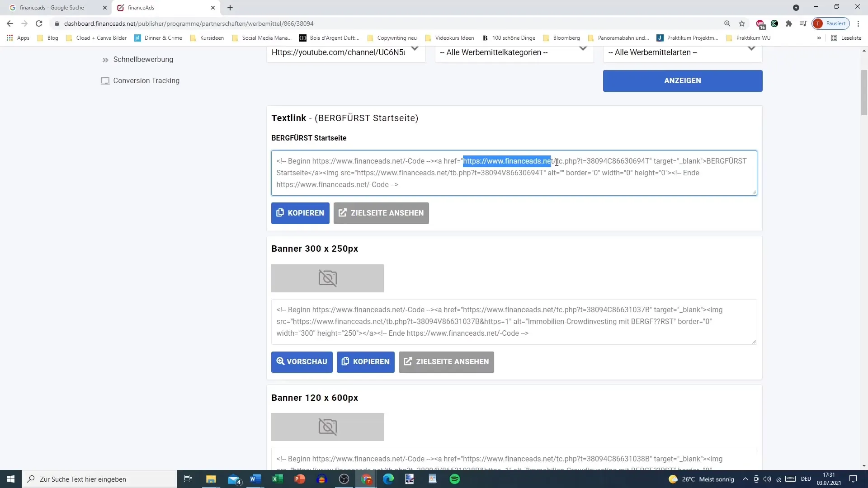Image resolution: width=868 pixels, height=488 pixels.
Task: Click the Windows taskbar search box
Action: [x=99, y=479]
